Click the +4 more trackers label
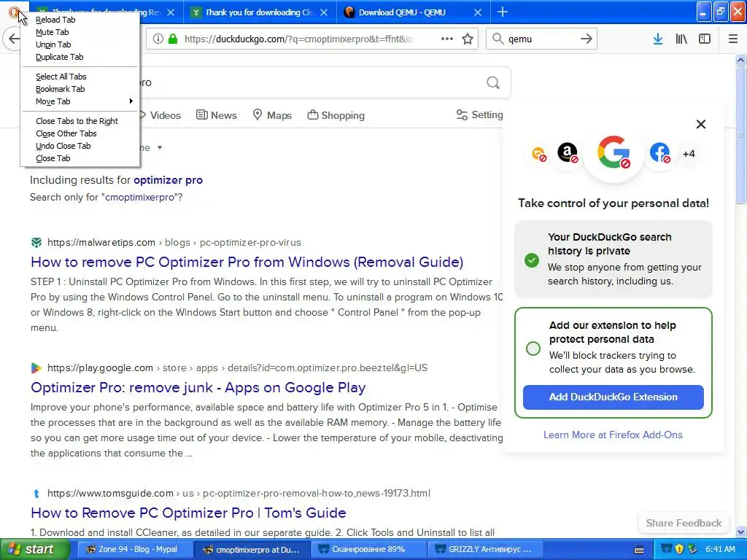 [689, 154]
